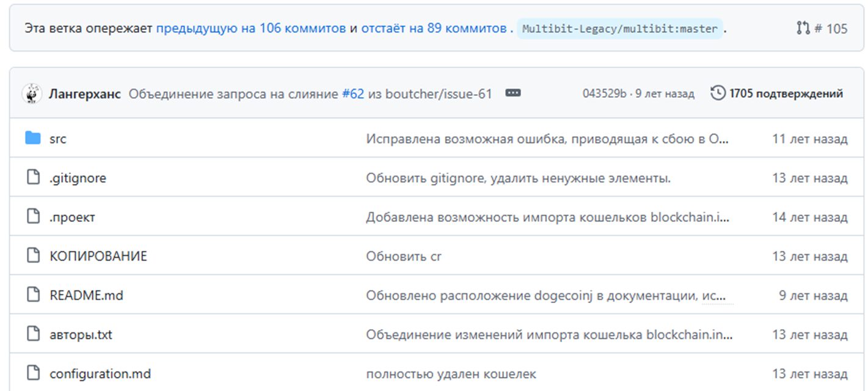Click the commit history clock icon

pos(718,93)
